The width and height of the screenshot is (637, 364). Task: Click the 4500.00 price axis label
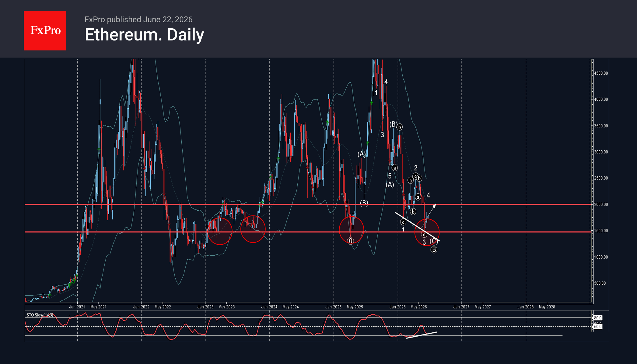click(x=601, y=73)
